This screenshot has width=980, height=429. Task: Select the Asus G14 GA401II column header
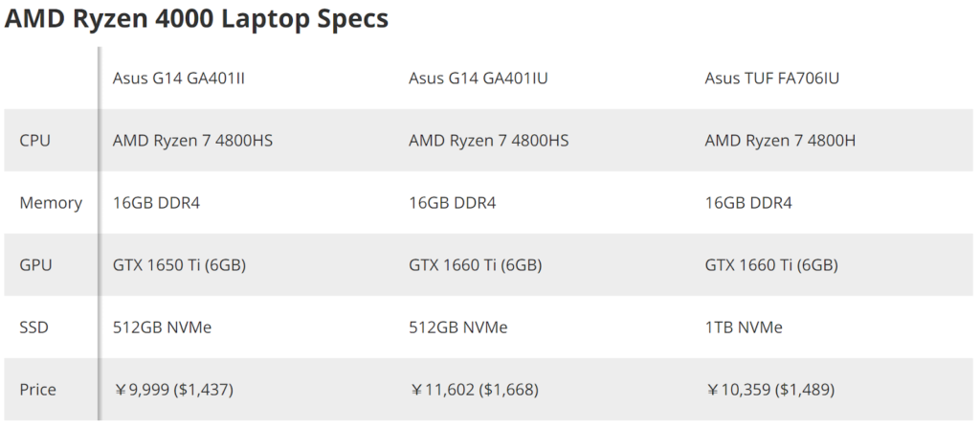[x=179, y=78]
